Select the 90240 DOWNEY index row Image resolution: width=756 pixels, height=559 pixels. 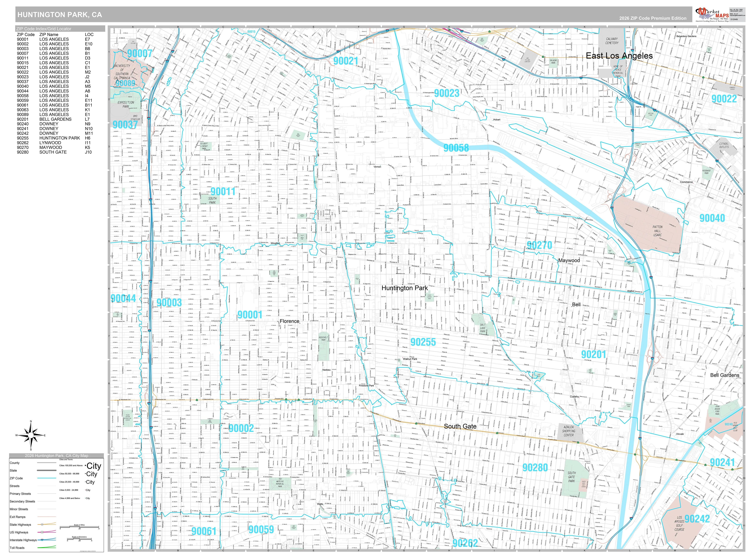[55, 124]
